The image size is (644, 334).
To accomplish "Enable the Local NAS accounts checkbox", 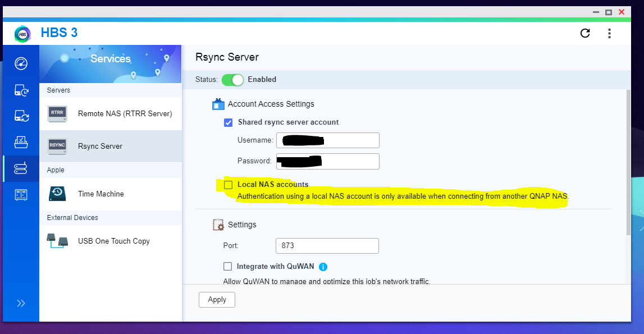I will (228, 185).
